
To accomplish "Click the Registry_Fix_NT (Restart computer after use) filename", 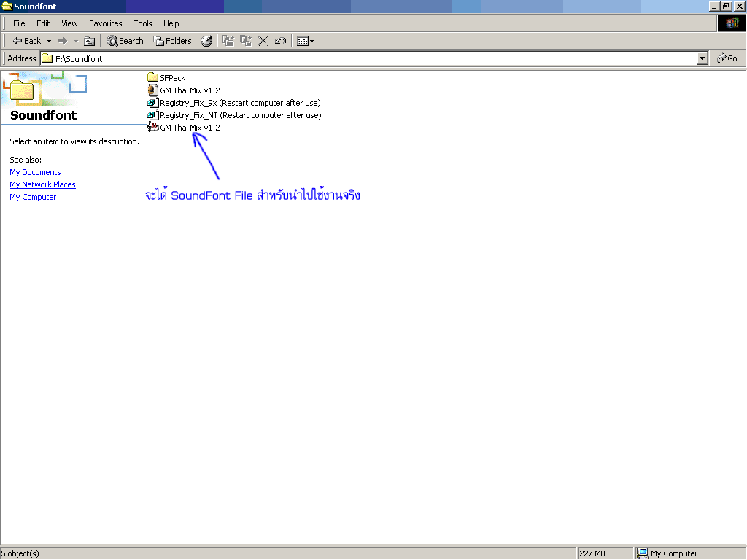I will click(241, 115).
